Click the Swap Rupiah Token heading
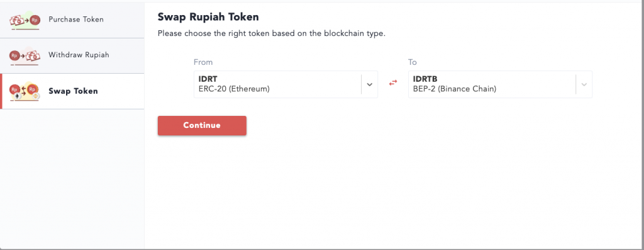The image size is (644, 250). coord(208,17)
